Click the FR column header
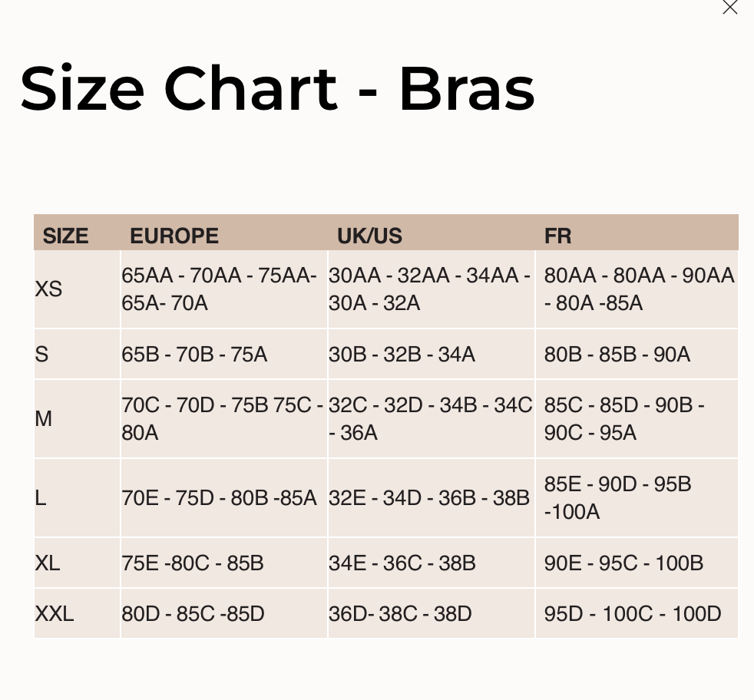 tap(558, 236)
